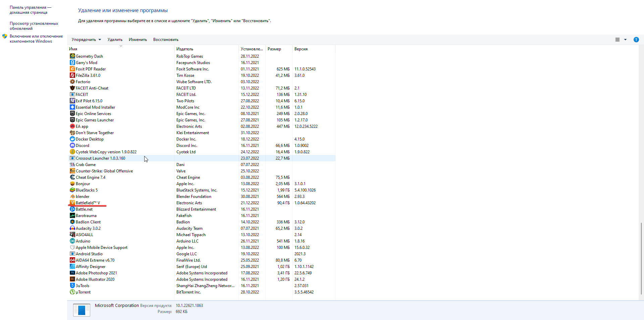644x320 pixels.
Task: Click the Arduino icon
Action: tap(72, 241)
